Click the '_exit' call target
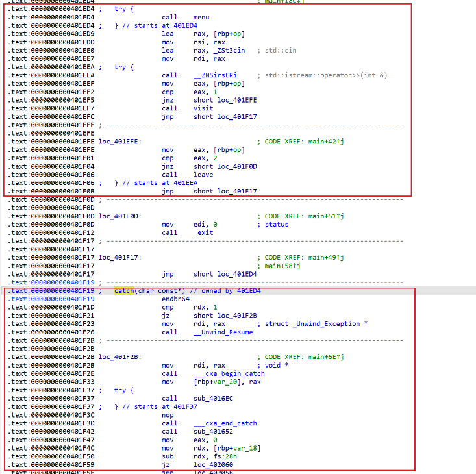Screen dimensions: 476x474 point(203,232)
